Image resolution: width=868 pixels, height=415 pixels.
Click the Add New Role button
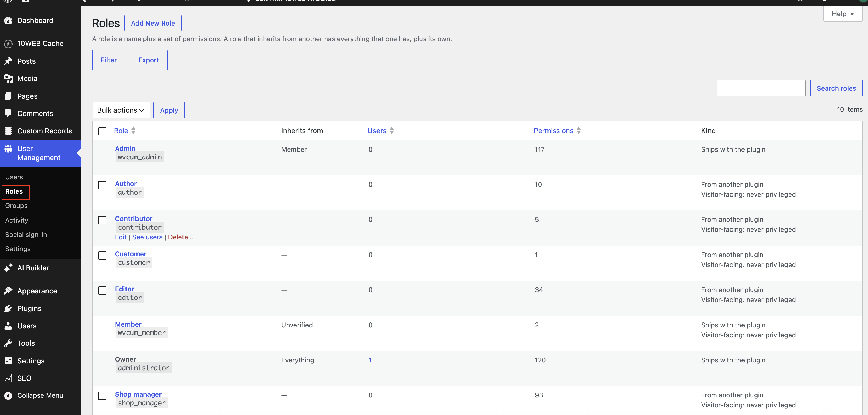click(153, 23)
